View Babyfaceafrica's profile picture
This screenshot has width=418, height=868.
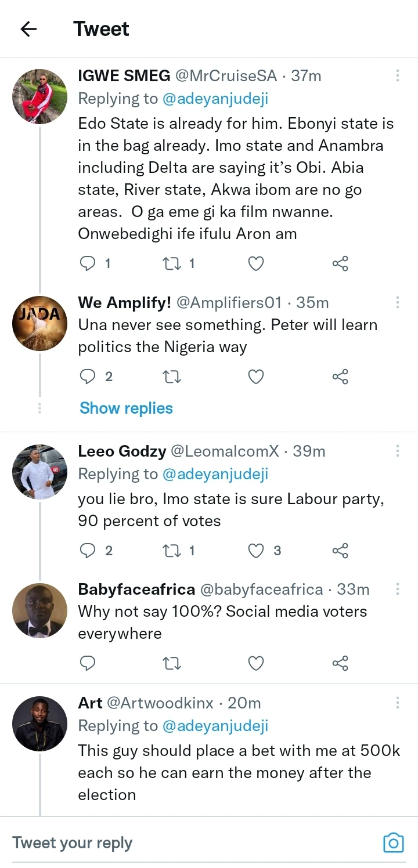click(39, 610)
